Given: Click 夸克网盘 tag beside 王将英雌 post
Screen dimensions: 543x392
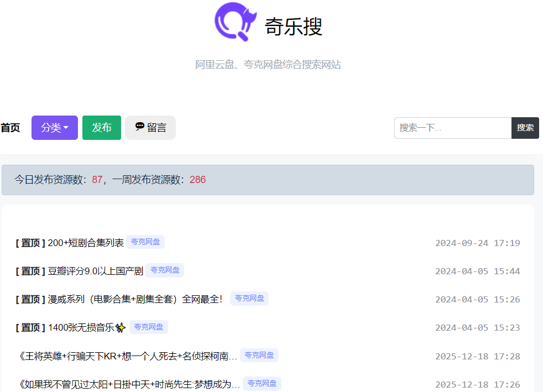Looking at the screenshot, I should coord(259,356).
